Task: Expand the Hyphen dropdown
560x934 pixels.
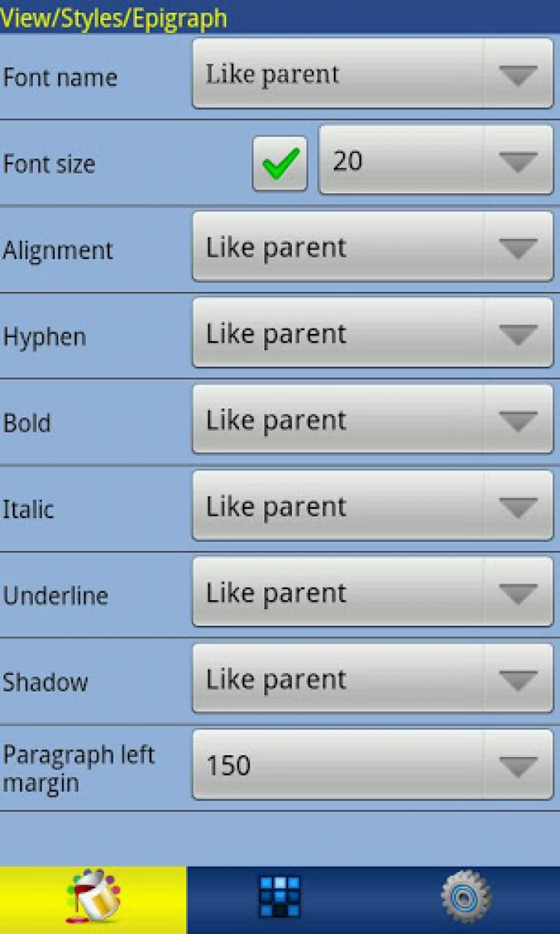Action: pyautogui.click(x=372, y=334)
